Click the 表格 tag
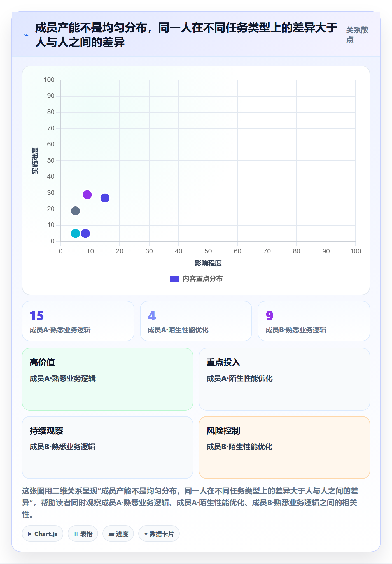This screenshot has width=392, height=564. [83, 534]
